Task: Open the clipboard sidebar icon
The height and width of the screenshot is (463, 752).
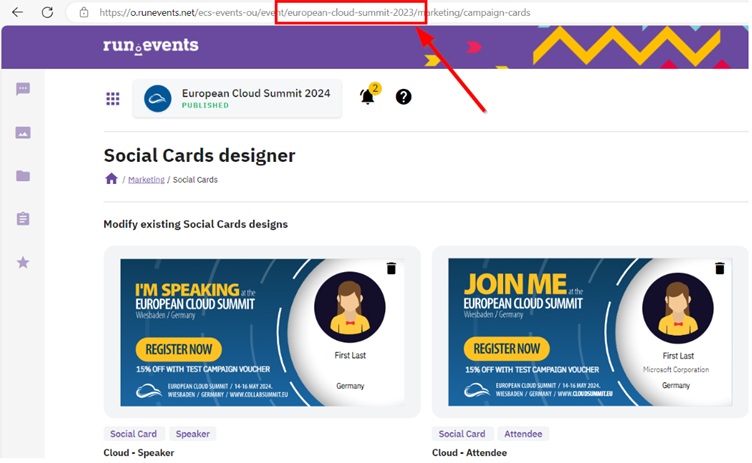Action: tap(23, 219)
